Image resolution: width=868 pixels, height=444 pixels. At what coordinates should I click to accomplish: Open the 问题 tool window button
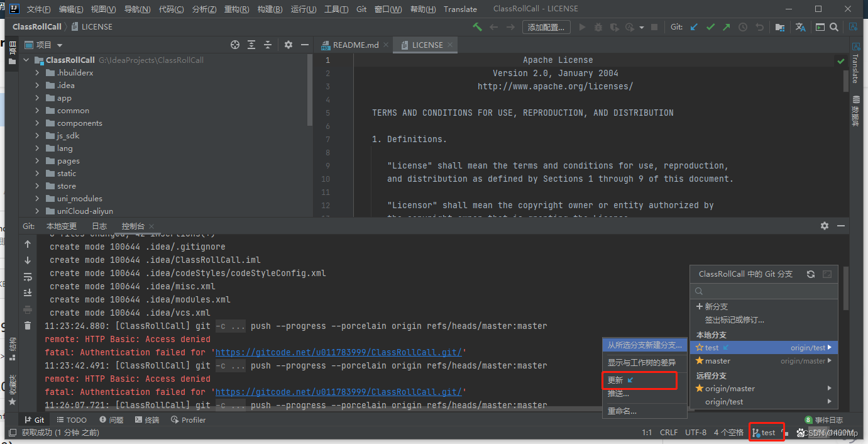click(111, 420)
